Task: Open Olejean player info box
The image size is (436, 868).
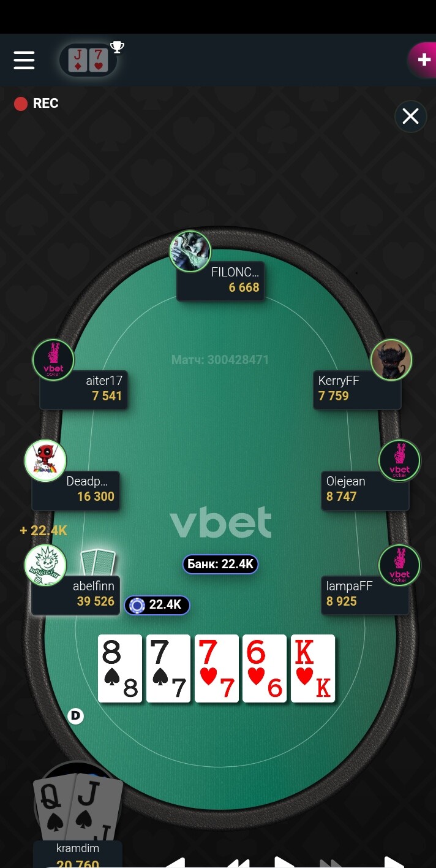Action: click(365, 490)
